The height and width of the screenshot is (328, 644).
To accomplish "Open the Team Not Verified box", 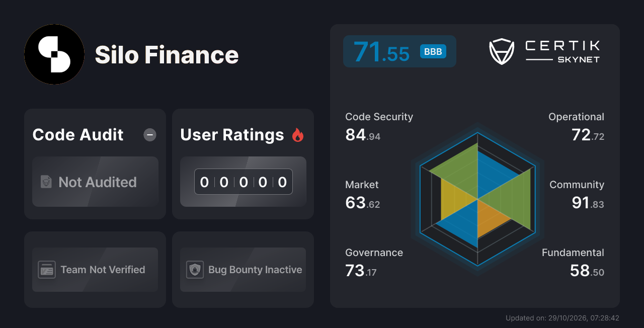I will (95, 270).
